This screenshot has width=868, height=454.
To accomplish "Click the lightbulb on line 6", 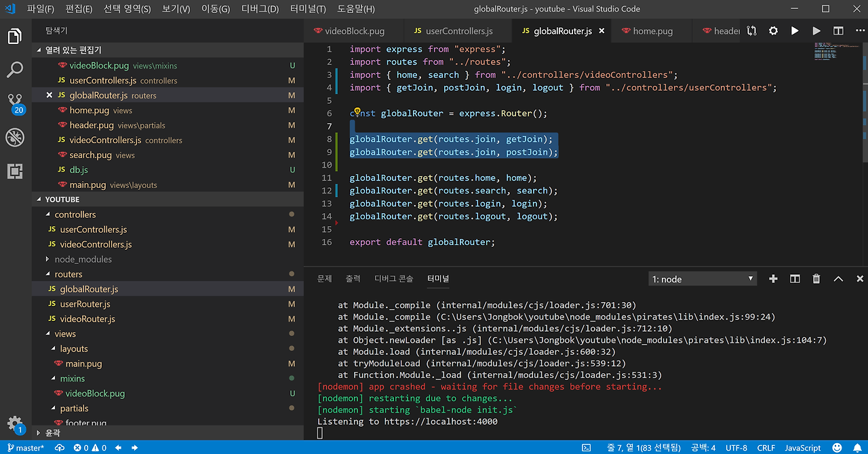I will point(357,113).
